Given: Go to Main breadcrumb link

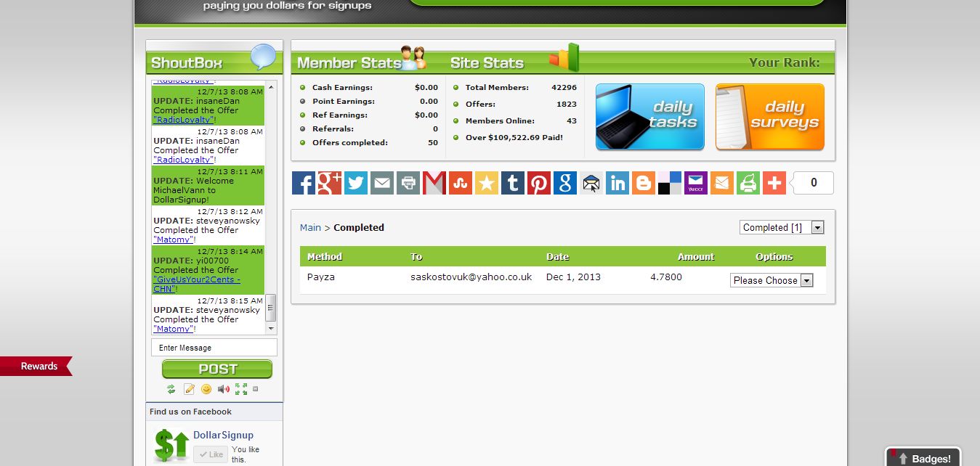Looking at the screenshot, I should (310, 227).
